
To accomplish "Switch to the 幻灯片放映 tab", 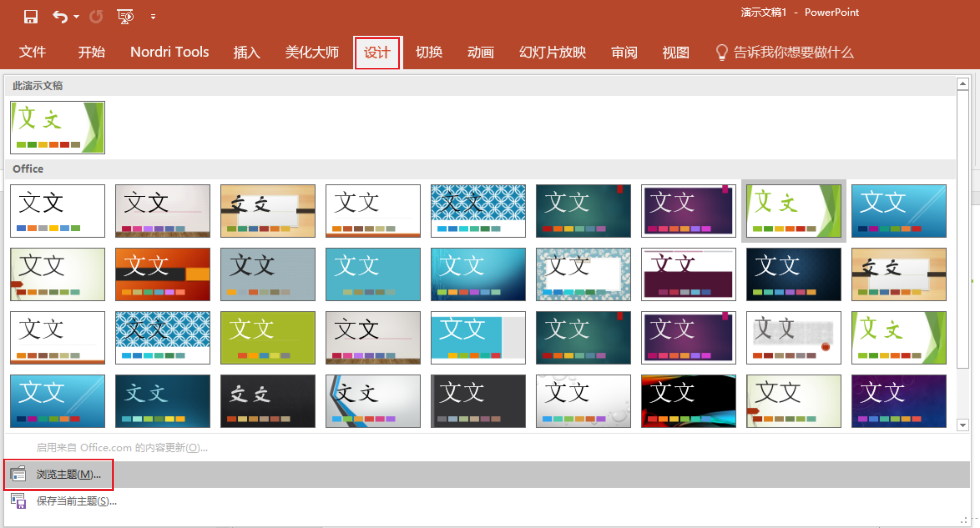I will coord(552,52).
